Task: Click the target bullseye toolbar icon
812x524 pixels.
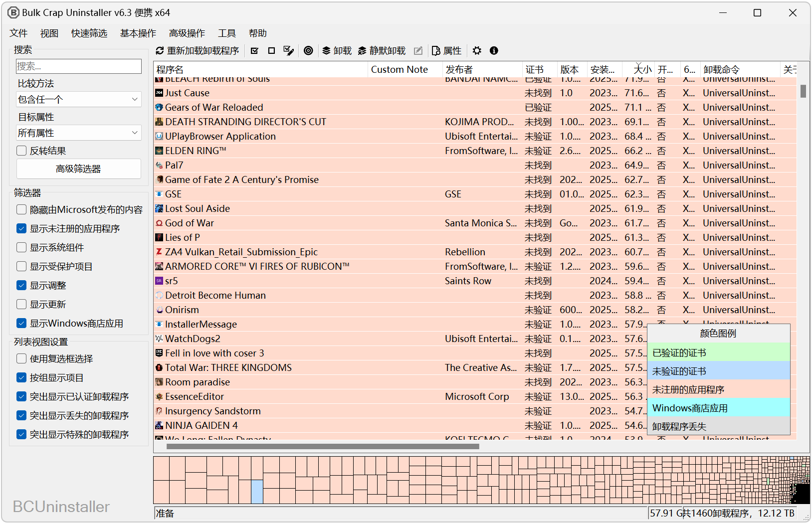Action: [x=308, y=51]
